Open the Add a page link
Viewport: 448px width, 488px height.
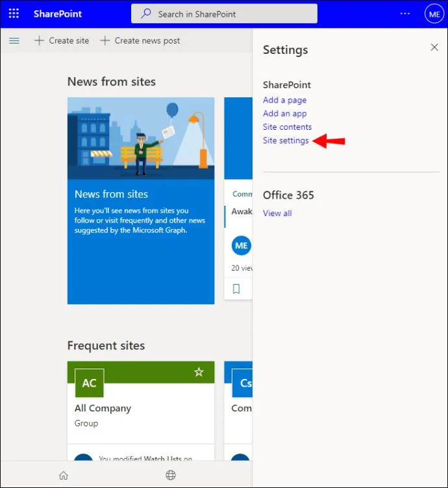point(284,100)
